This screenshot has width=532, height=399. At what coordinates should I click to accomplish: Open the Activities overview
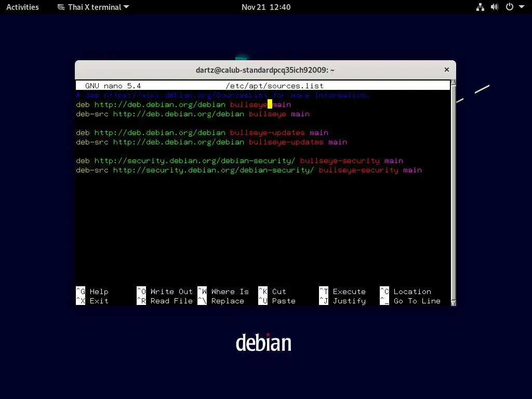tap(22, 7)
